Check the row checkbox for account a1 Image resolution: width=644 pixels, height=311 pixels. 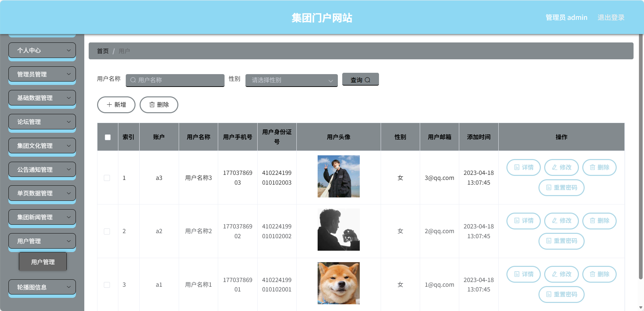[x=107, y=285]
